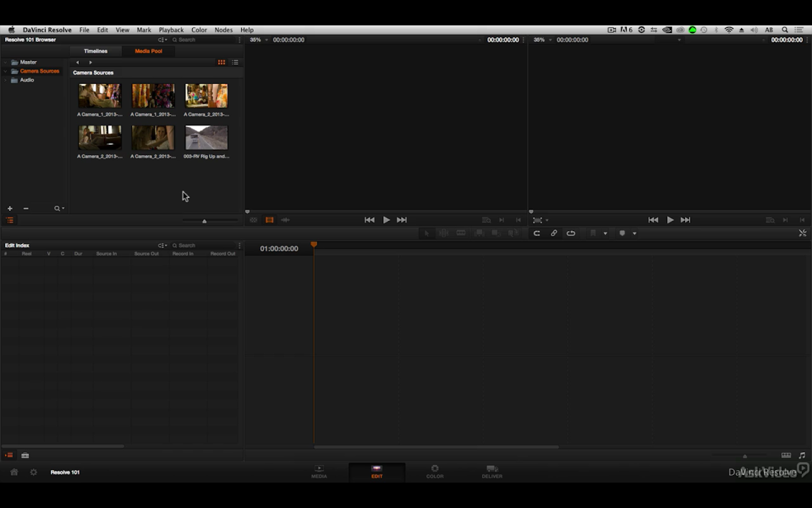Image resolution: width=812 pixels, height=508 pixels.
Task: Go to the Deliver page
Action: [x=492, y=471]
